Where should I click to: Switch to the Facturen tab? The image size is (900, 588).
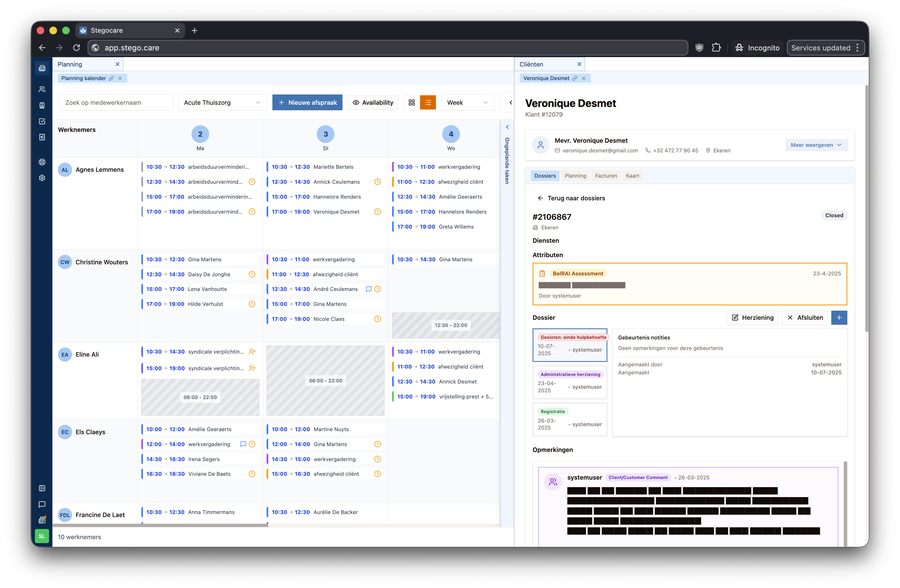point(606,175)
